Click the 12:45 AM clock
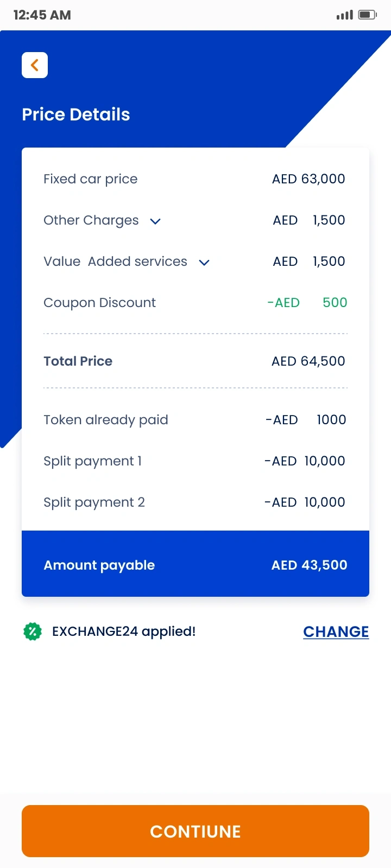 point(42,15)
